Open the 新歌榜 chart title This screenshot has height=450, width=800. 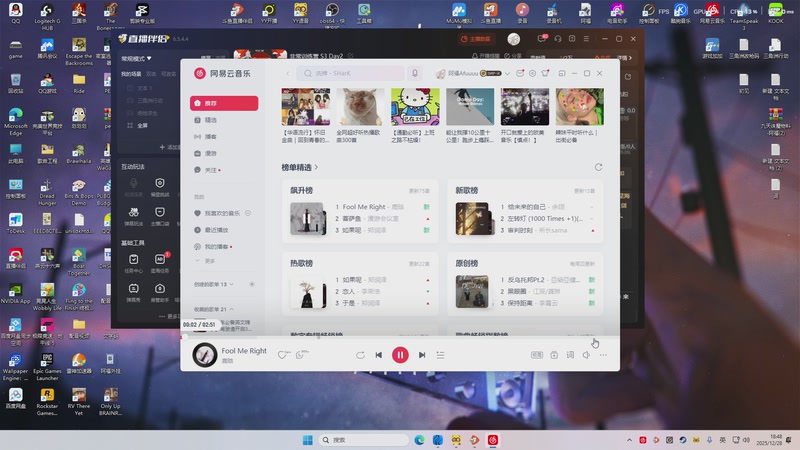[x=466, y=190]
